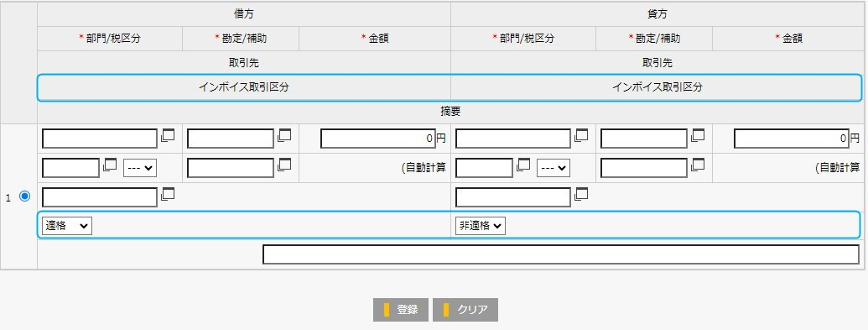Image resolution: width=868 pixels, height=330 pixels.
Task: Focus debit 税区分 input field
Action: [70, 168]
